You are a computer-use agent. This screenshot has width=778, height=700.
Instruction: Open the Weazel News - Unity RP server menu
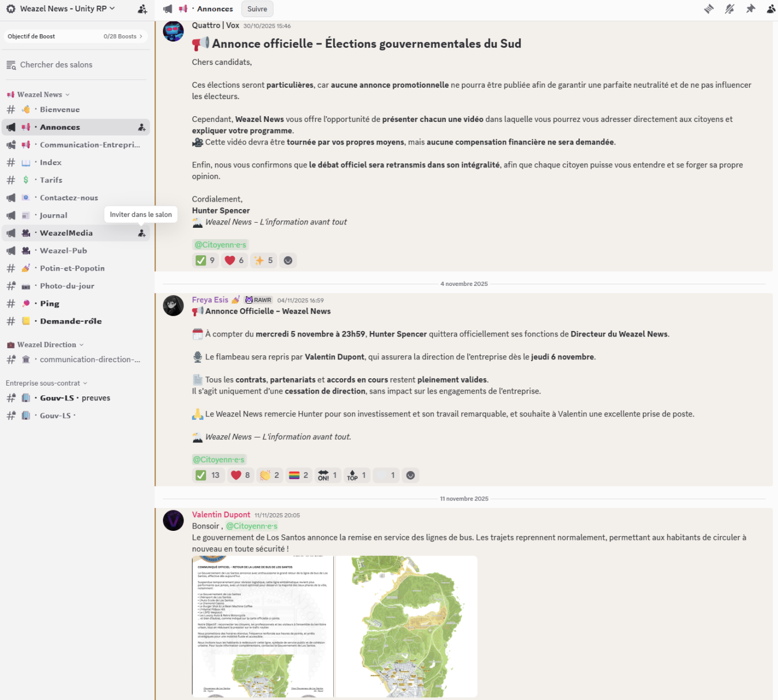click(x=67, y=9)
